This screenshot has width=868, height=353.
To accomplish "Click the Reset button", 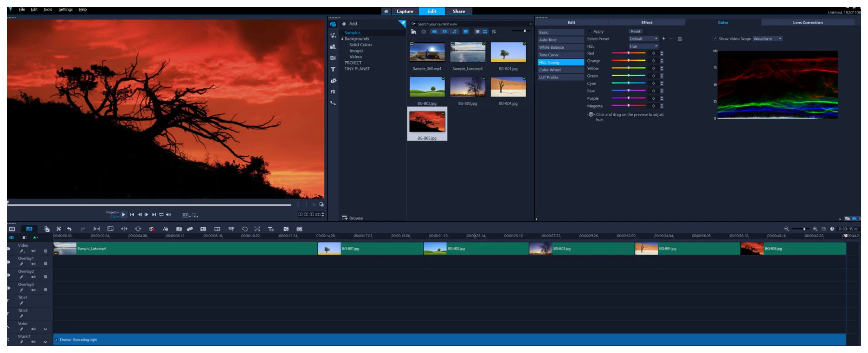I will [636, 31].
